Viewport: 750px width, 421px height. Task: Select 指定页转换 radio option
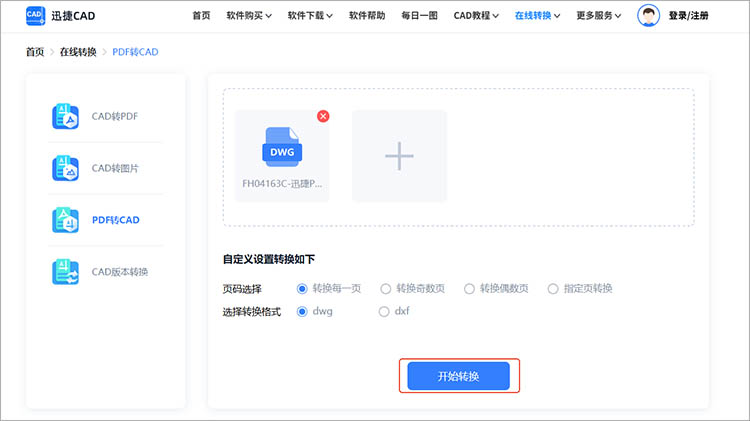(x=553, y=288)
